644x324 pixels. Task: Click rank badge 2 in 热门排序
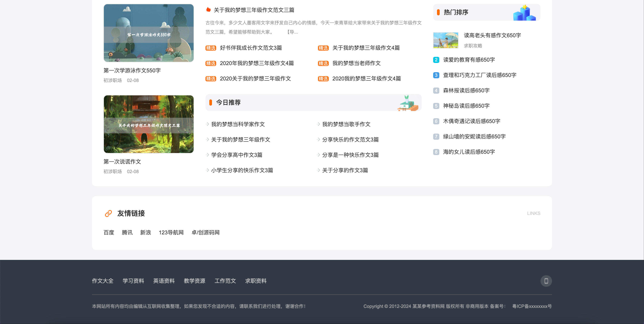coord(436,60)
